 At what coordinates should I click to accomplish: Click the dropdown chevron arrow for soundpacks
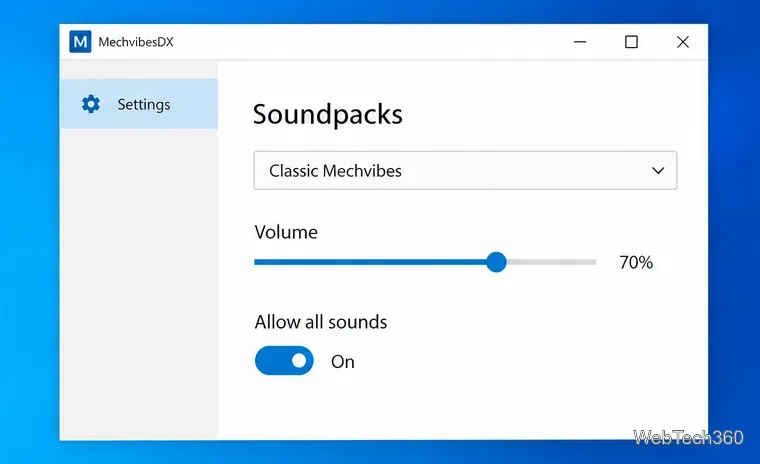(658, 170)
